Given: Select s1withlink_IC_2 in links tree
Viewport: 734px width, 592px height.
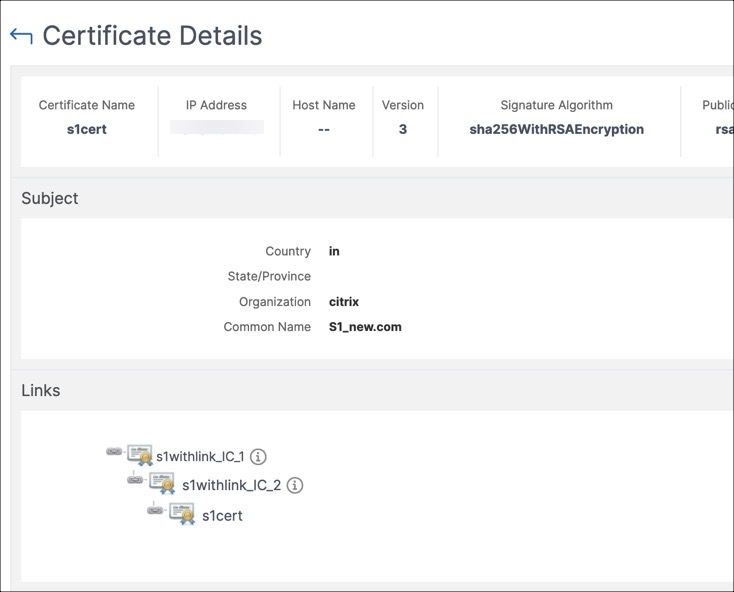Looking at the screenshot, I should pos(232,485).
